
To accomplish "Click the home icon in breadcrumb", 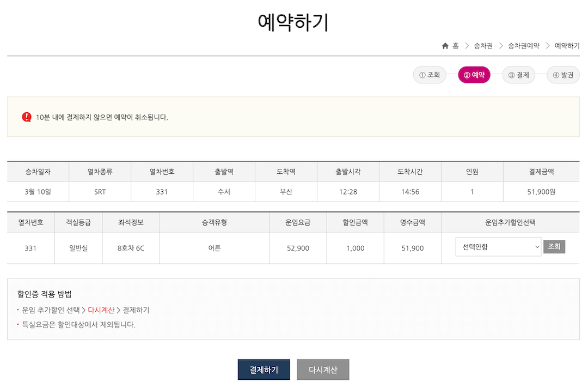I will pos(445,46).
